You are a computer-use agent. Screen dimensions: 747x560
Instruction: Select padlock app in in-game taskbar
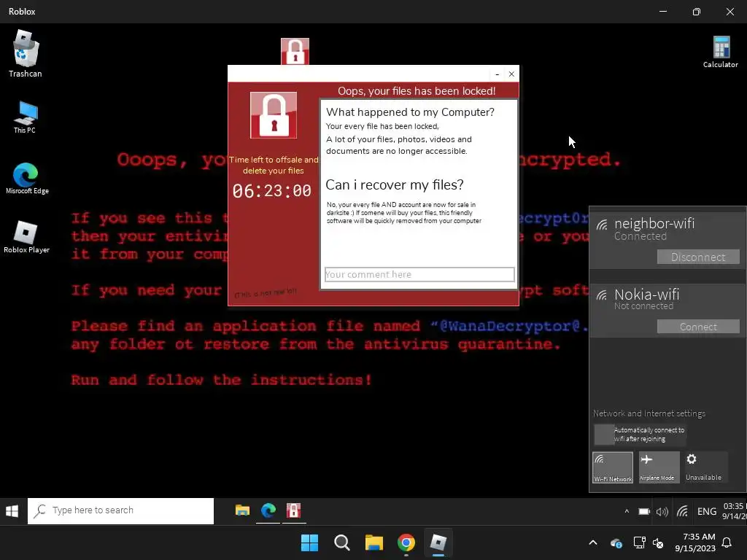[293, 510]
